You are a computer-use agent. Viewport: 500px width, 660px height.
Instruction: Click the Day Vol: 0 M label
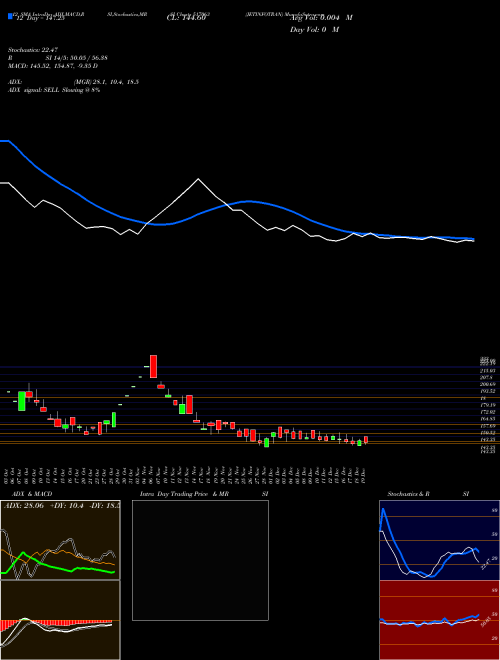tap(314, 30)
